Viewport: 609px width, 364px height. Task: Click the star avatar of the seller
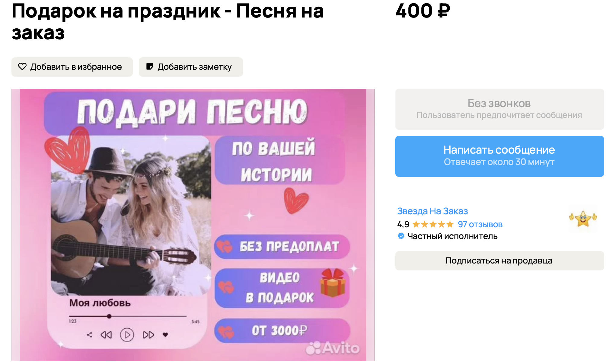(583, 218)
